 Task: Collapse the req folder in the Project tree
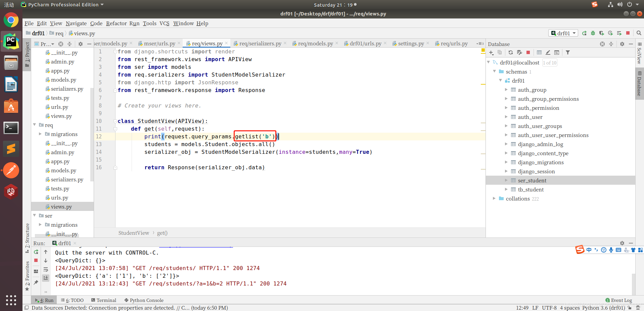click(35, 125)
